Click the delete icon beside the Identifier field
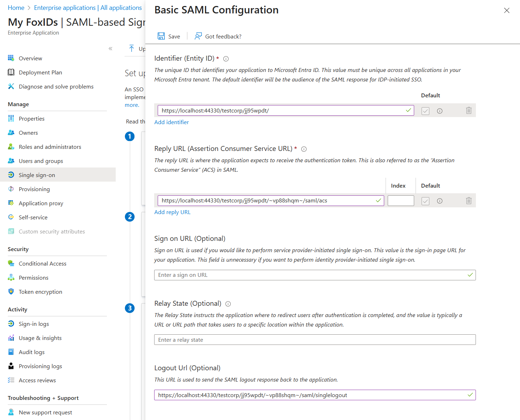 [x=468, y=110]
